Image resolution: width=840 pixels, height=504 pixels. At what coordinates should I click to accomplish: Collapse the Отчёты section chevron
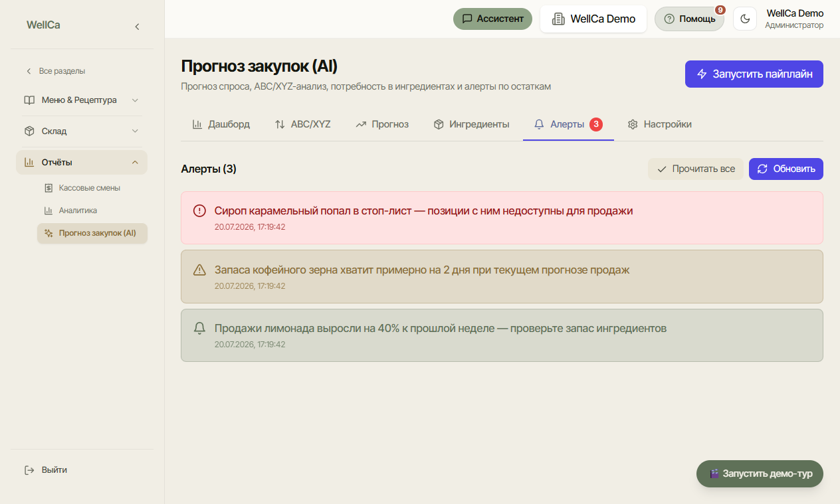(x=135, y=162)
